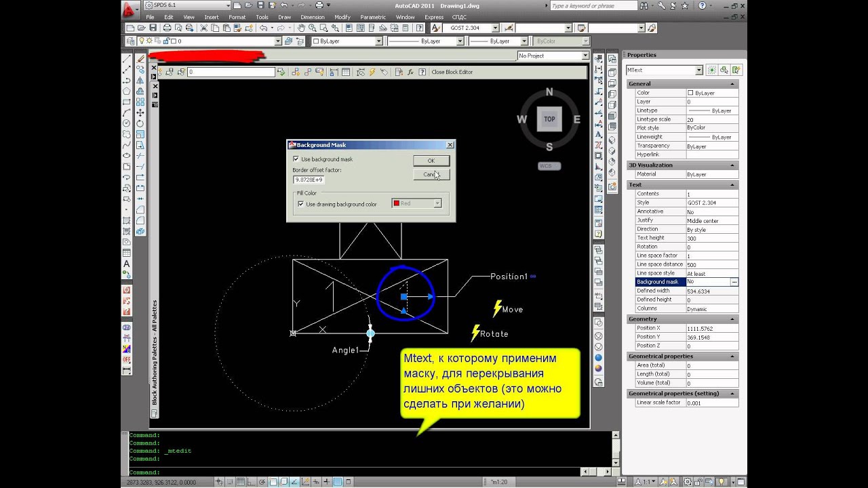Viewport: 868px width, 488px height.
Task: Toggle Grid display in status bar
Action: click(241, 481)
